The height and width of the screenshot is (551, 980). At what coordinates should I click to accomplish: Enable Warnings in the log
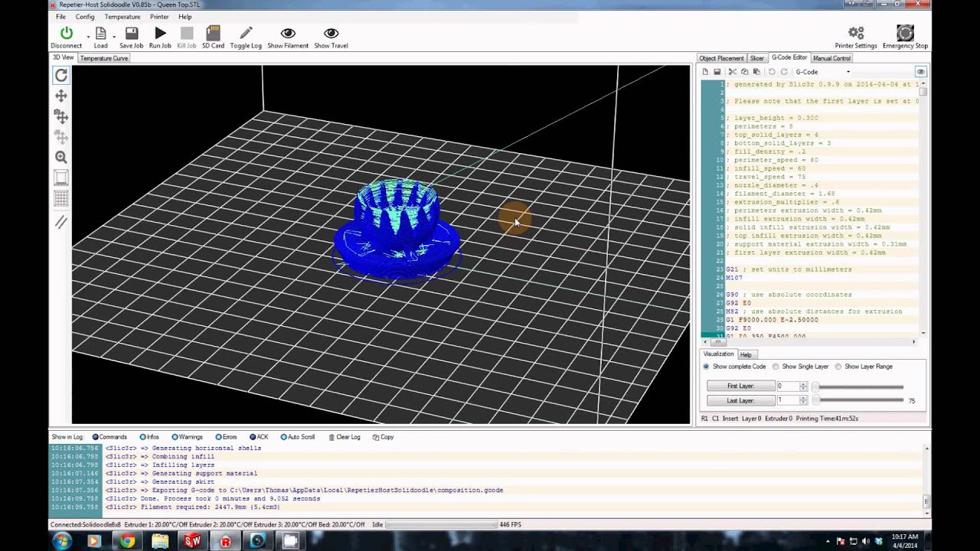[188, 437]
